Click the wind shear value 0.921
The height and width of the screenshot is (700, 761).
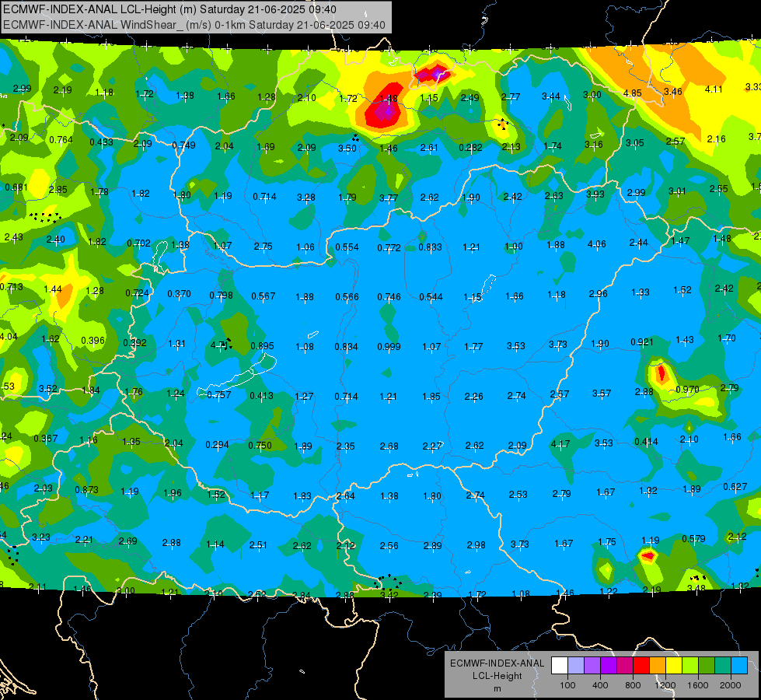coord(641,342)
